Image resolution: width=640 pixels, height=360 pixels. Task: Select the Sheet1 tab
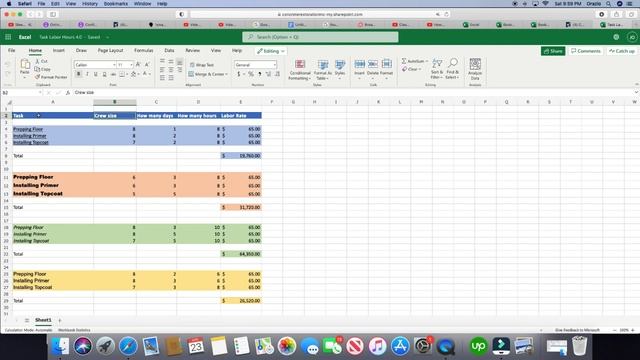point(43,320)
